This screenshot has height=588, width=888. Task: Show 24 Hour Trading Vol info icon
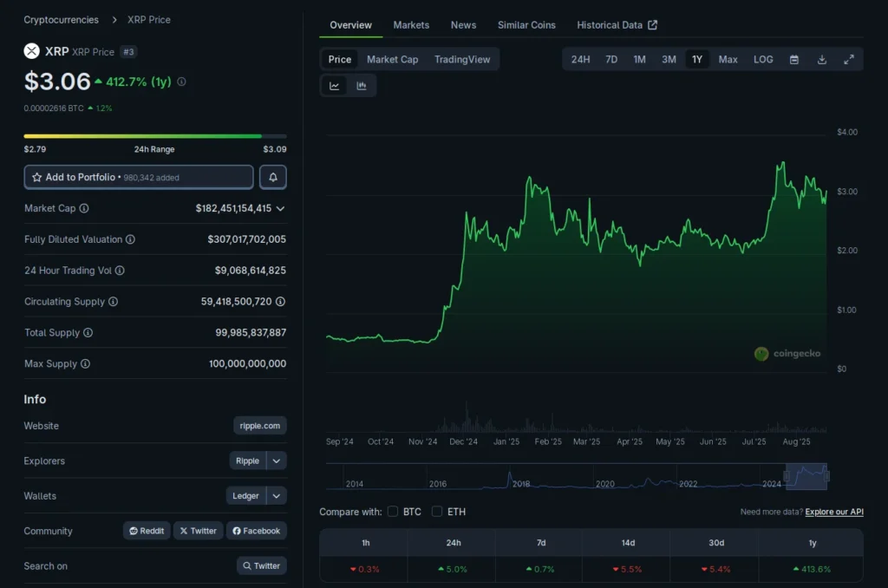coord(120,271)
